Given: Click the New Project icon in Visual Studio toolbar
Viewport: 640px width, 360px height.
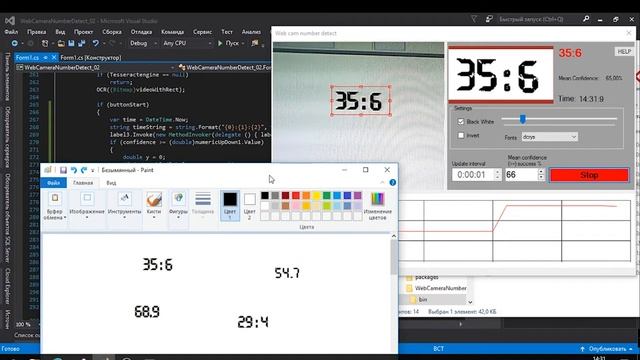Looking at the screenshot, I should point(45,43).
